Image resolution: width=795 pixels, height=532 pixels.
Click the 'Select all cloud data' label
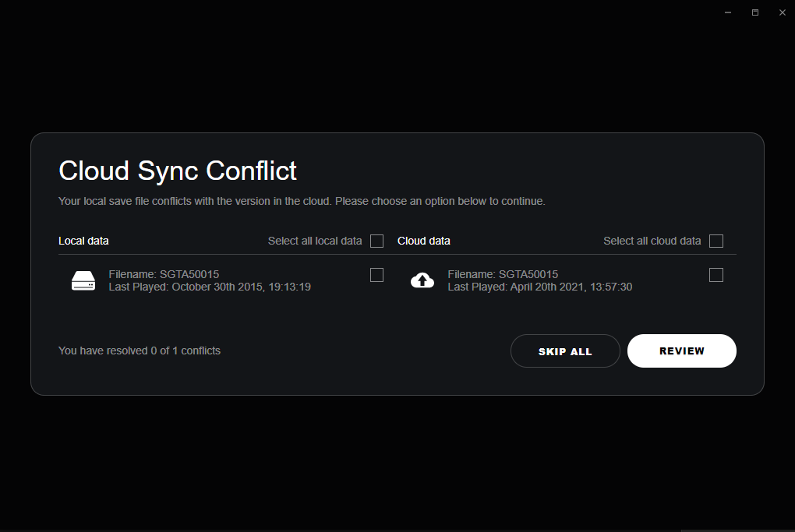click(x=652, y=241)
